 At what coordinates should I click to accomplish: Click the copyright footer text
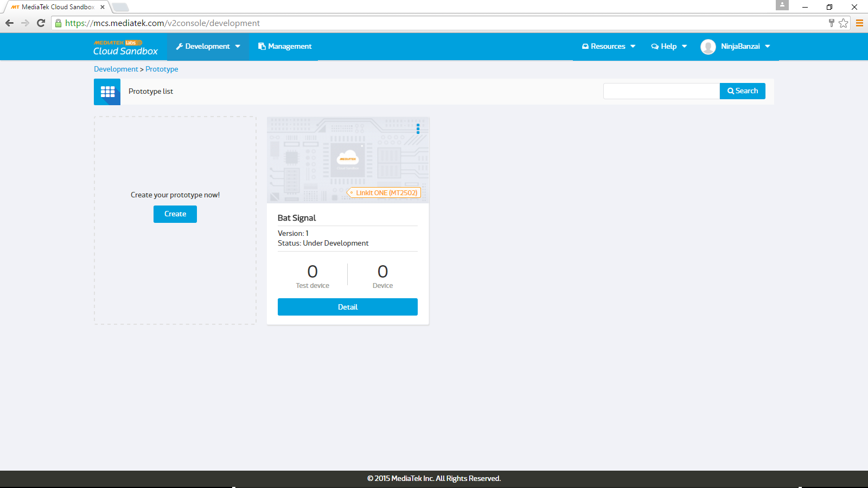click(x=434, y=478)
